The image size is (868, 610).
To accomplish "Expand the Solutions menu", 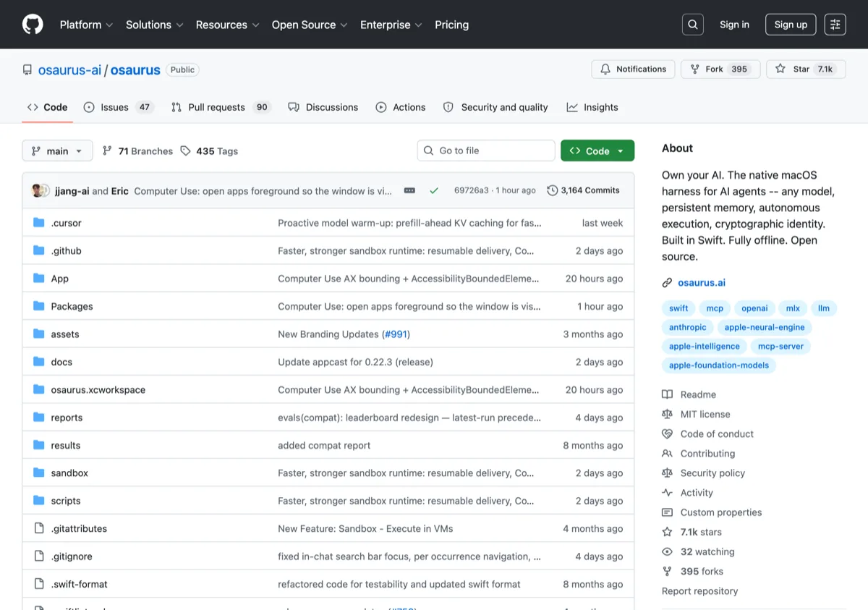I will pos(155,25).
